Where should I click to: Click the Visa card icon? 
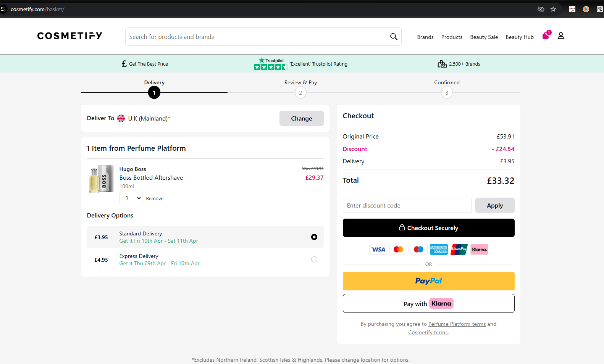pos(378,250)
